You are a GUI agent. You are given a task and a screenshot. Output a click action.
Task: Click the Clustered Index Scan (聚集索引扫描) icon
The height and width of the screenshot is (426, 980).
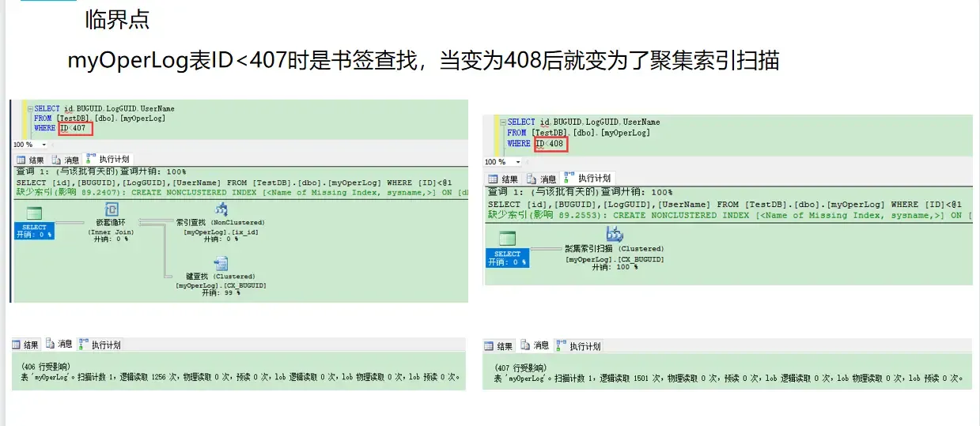(614, 235)
